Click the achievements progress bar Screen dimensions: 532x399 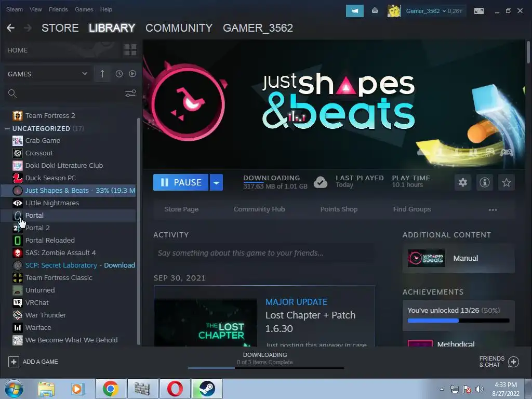pyautogui.click(x=458, y=321)
